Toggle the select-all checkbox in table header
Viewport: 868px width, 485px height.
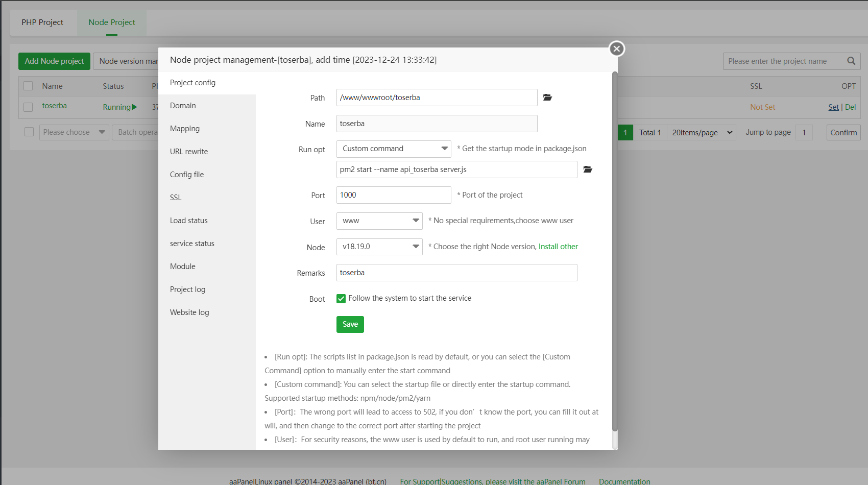click(29, 86)
